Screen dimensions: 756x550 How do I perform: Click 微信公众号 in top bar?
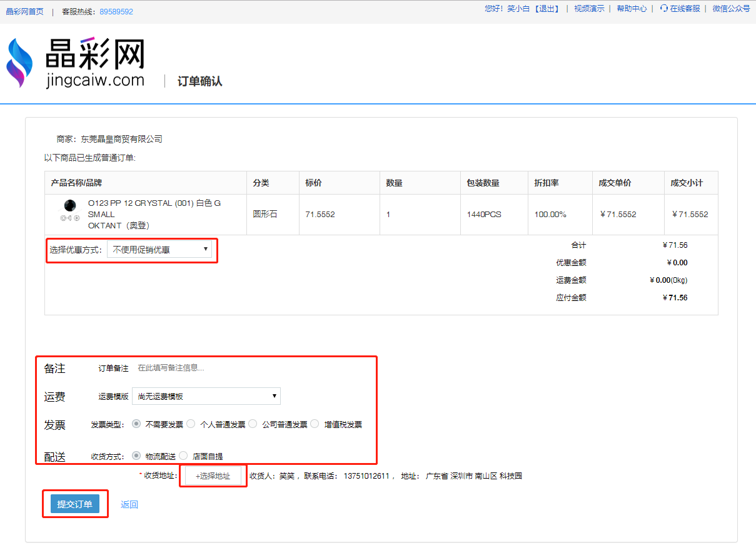tap(731, 9)
